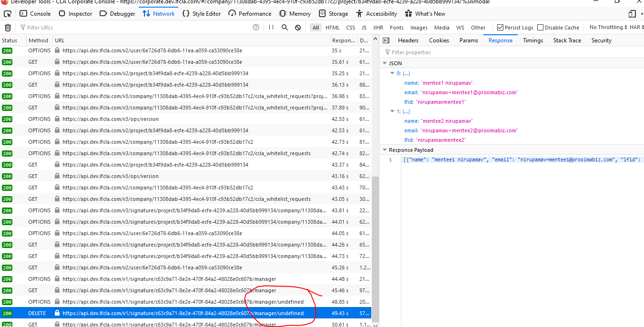
Task: Click the padlock icon on the DELETE request
Action: click(x=57, y=313)
